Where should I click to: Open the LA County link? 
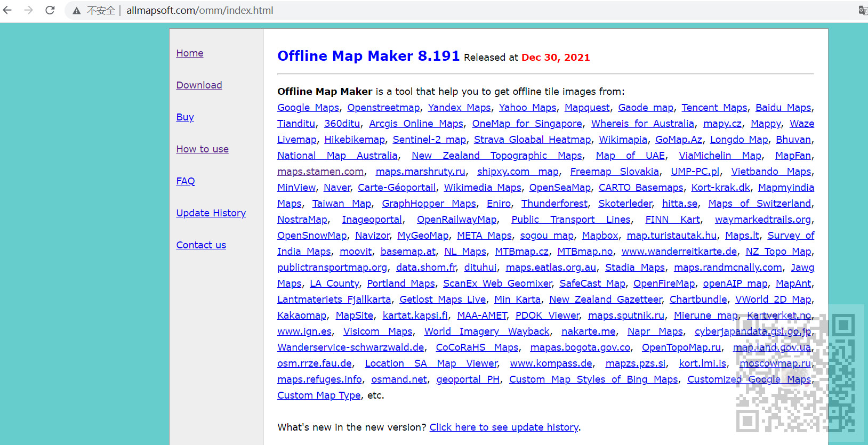pos(335,284)
